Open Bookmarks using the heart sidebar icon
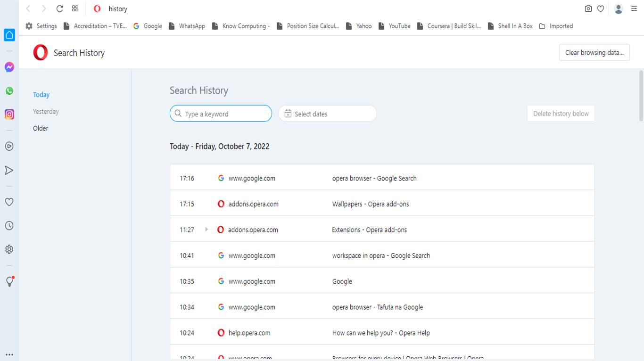 (9, 202)
